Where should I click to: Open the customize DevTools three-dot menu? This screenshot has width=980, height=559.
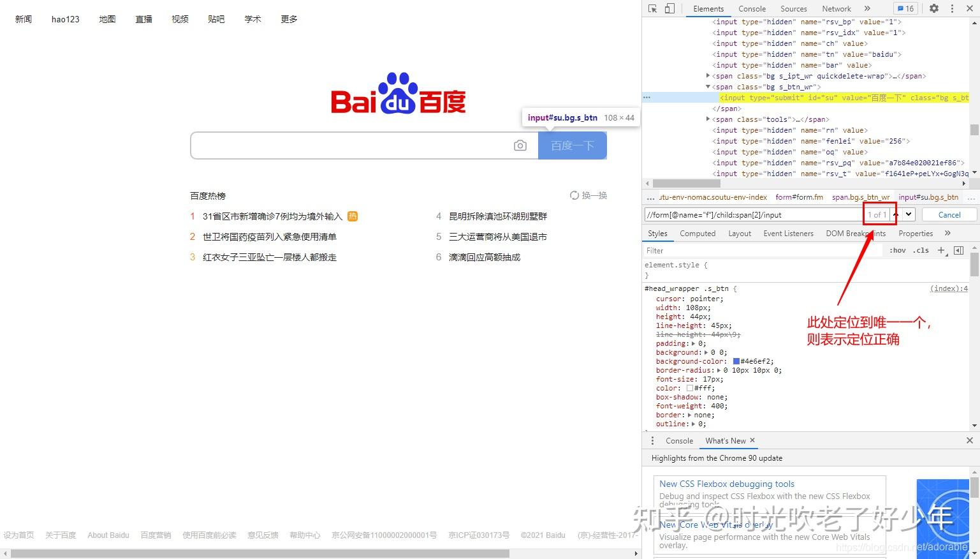(952, 8)
